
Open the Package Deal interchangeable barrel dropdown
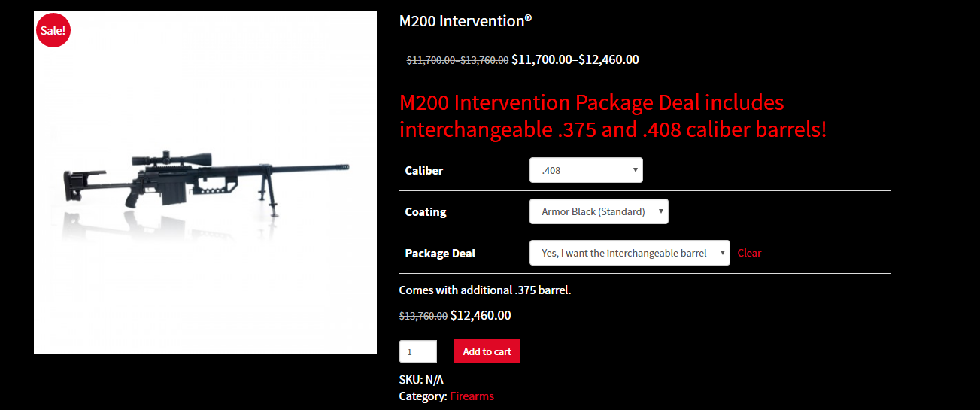tap(630, 253)
